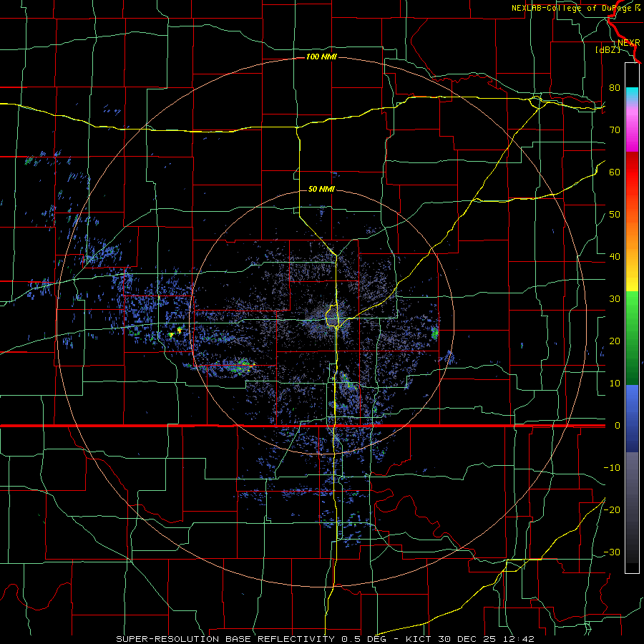Viewport: 644px width, 644px height.
Task: Click the 30 value on the dBZ scale
Action: [x=615, y=298]
